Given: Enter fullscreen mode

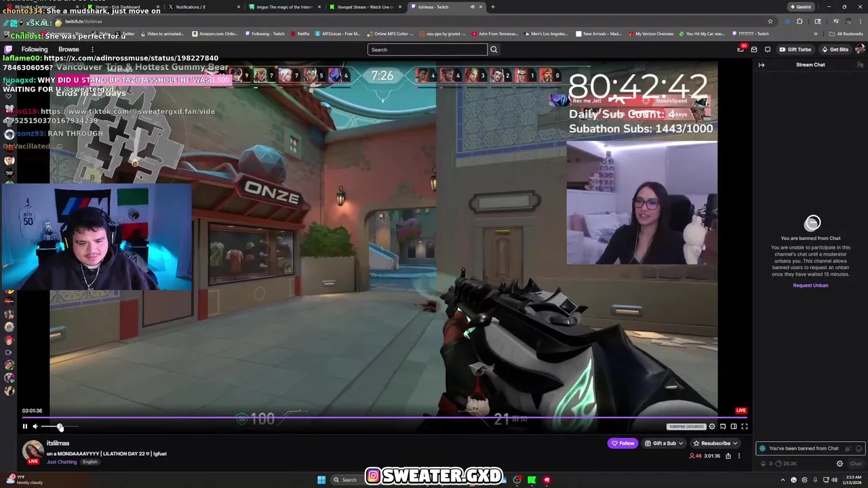Looking at the screenshot, I should tap(744, 426).
